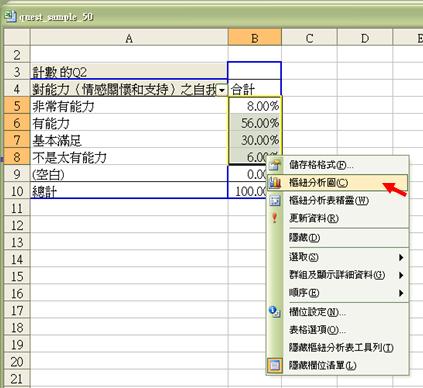The width and height of the screenshot is (423, 388).
Task: Select row 15 header
Action: pos(17,276)
